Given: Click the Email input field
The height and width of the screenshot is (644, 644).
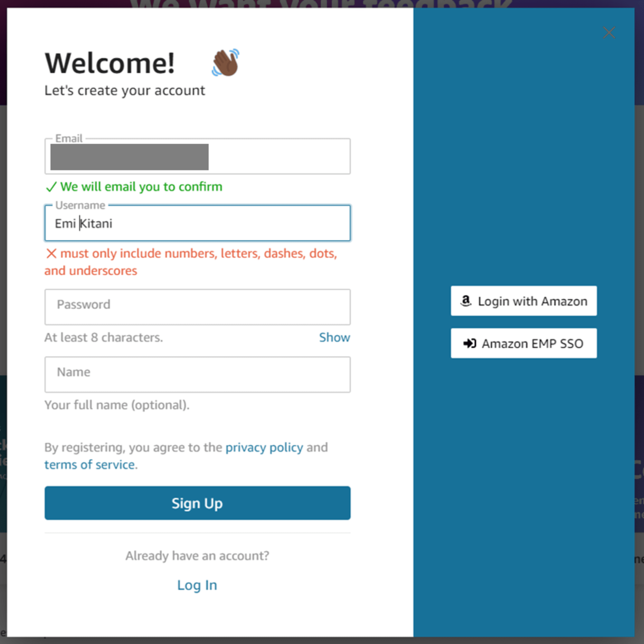Looking at the screenshot, I should tap(197, 156).
